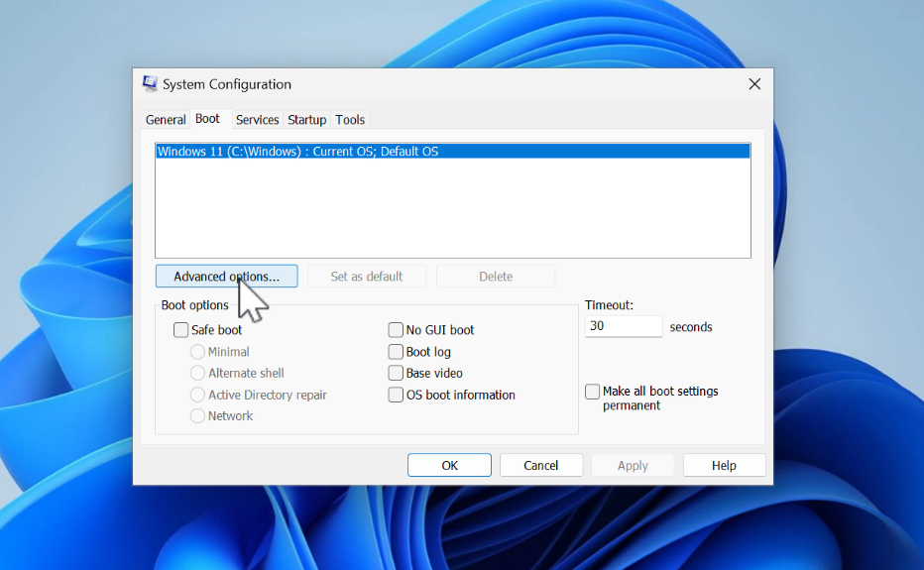Select the Boot tab
This screenshot has height=570, width=924.
(207, 119)
